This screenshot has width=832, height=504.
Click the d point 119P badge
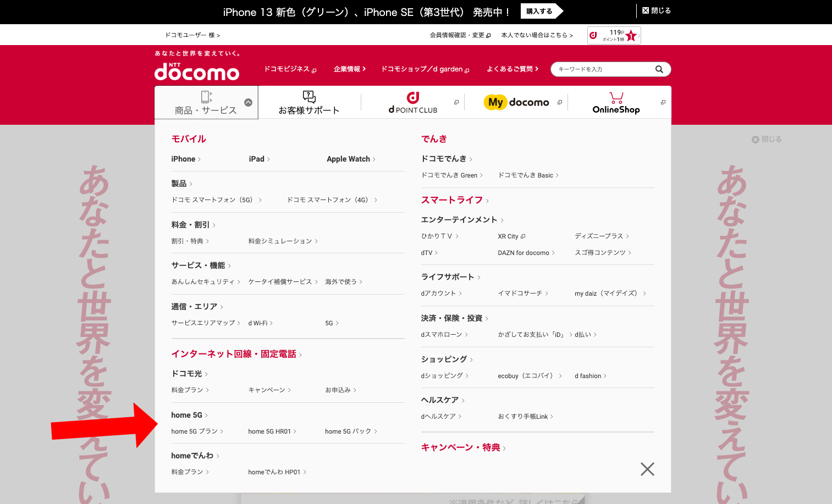[614, 35]
